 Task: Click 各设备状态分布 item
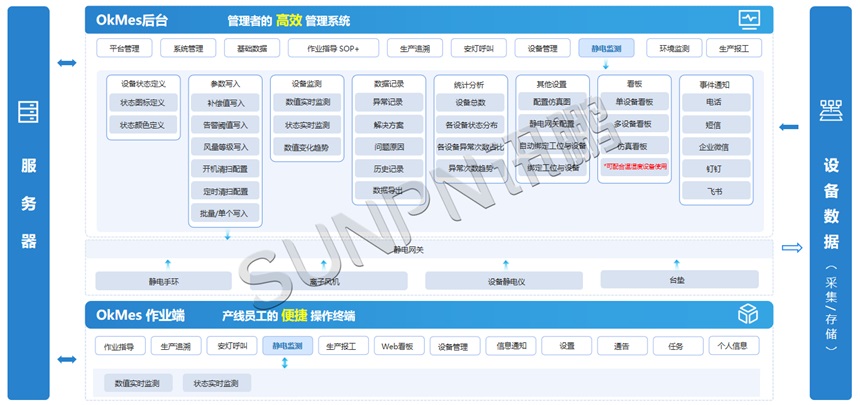pos(471,125)
